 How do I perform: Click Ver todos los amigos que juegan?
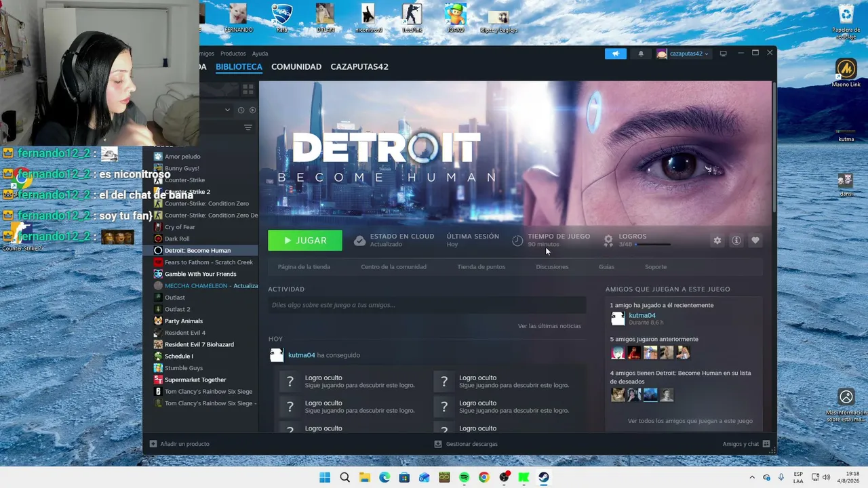(690, 421)
